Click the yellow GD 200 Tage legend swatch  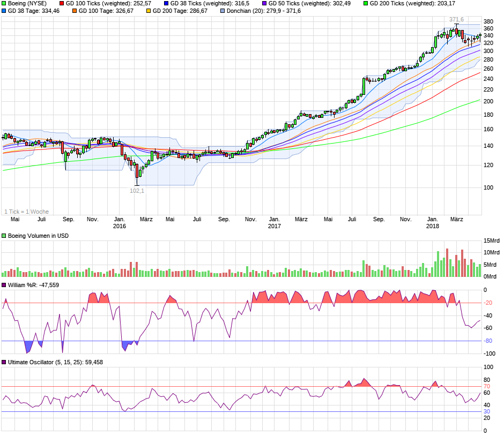tap(149, 11)
